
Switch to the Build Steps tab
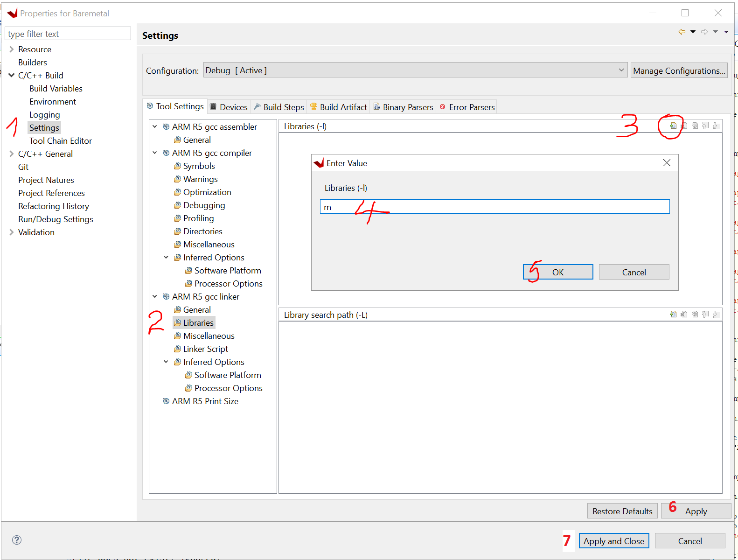(x=279, y=107)
